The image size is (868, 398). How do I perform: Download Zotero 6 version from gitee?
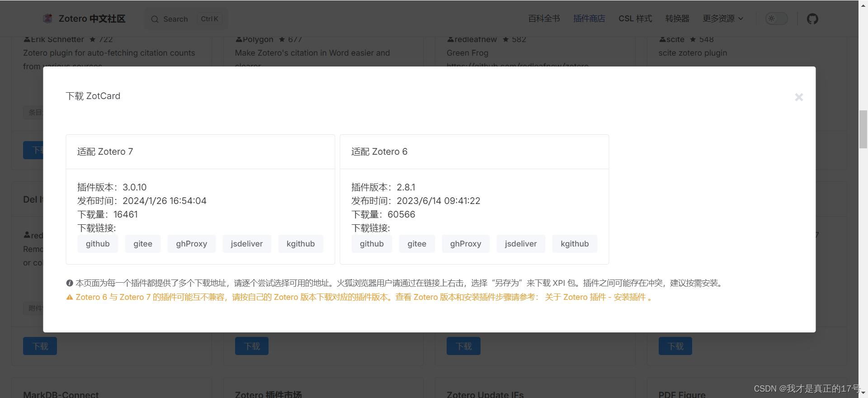(x=417, y=244)
